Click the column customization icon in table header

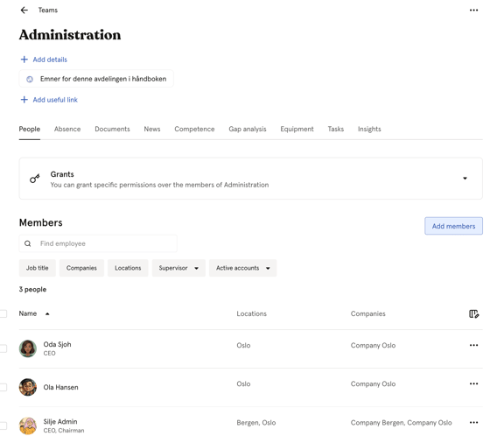[x=473, y=313]
